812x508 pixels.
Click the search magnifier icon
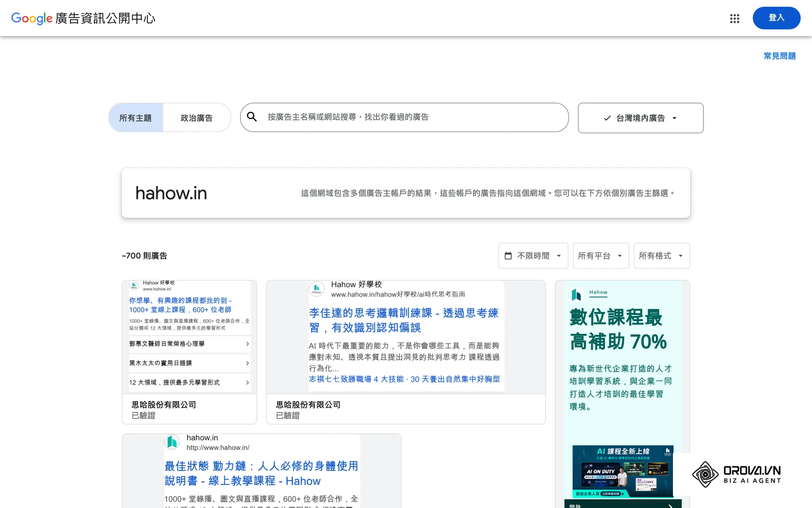tap(252, 117)
